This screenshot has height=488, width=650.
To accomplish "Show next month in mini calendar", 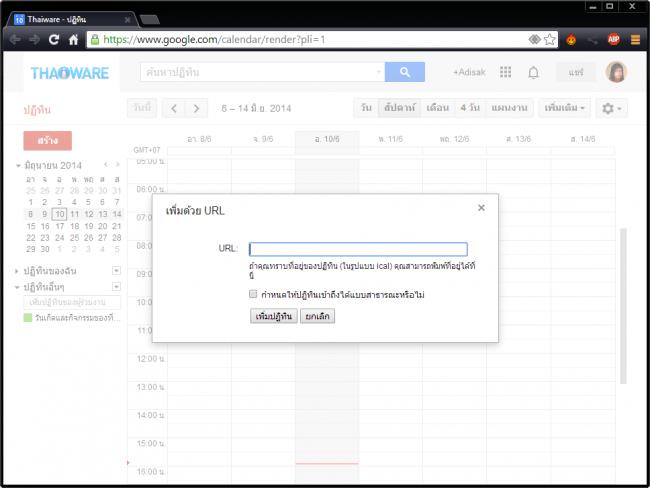I will [118, 165].
